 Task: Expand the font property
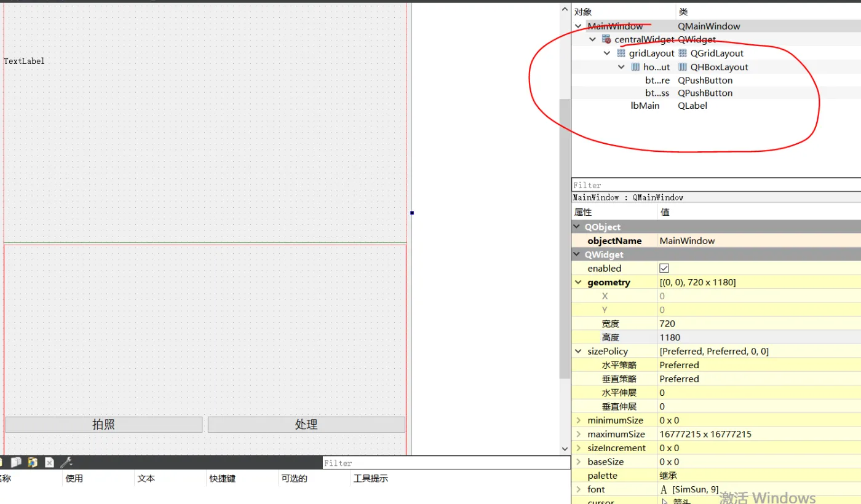[x=578, y=489]
